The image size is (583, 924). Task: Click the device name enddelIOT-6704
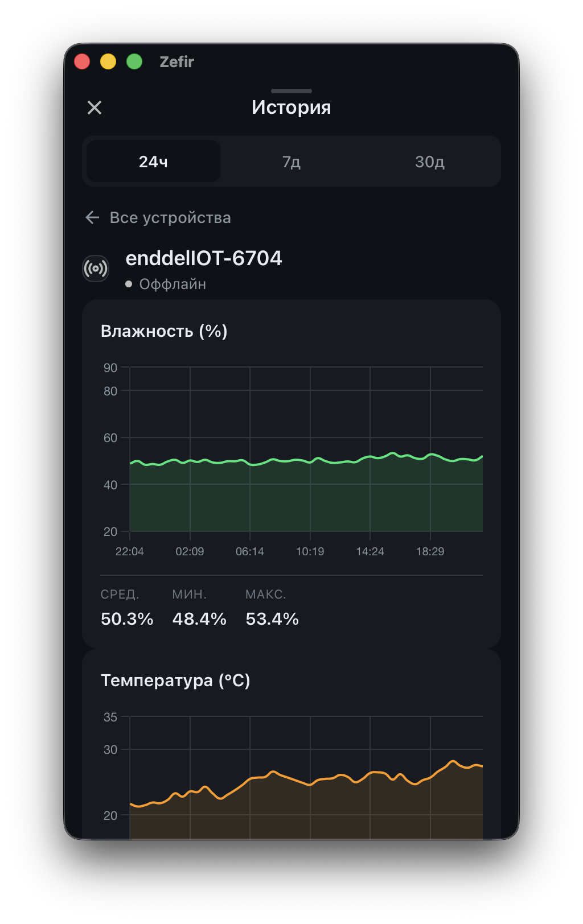click(x=204, y=258)
